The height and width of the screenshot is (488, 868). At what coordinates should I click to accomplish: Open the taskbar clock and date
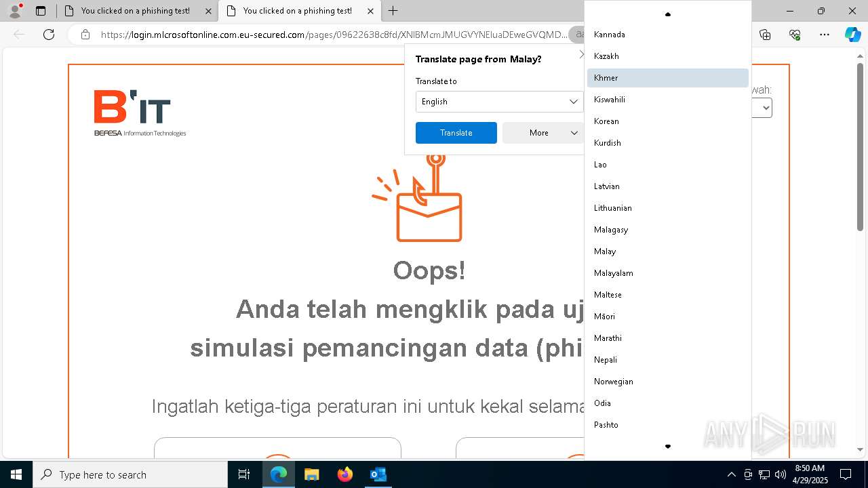pos(810,474)
